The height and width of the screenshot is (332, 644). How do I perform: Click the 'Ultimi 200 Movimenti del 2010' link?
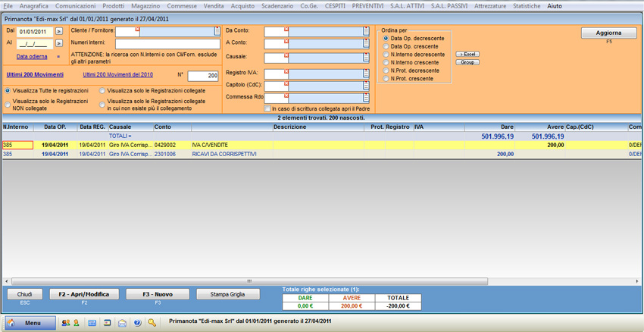(117, 75)
